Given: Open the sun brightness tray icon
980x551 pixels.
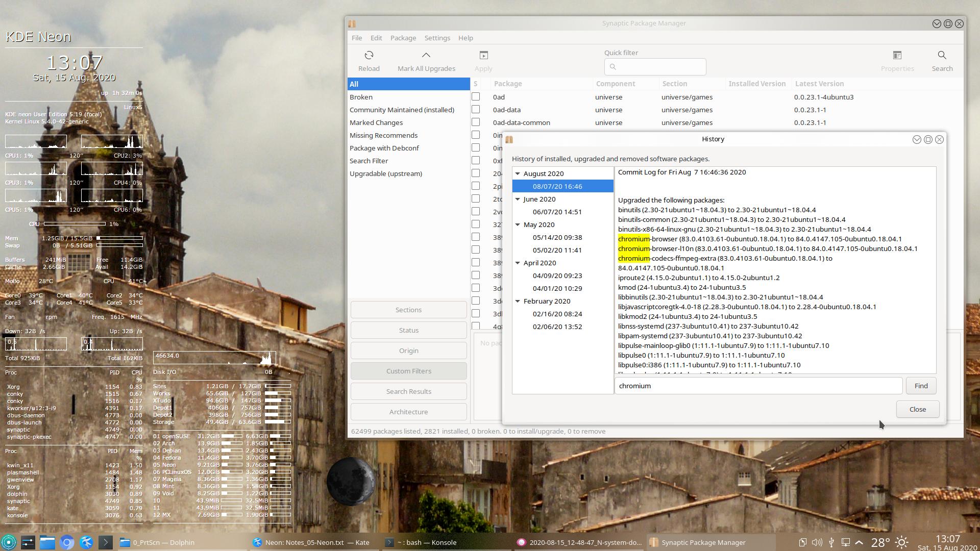Looking at the screenshot, I should click(902, 542).
